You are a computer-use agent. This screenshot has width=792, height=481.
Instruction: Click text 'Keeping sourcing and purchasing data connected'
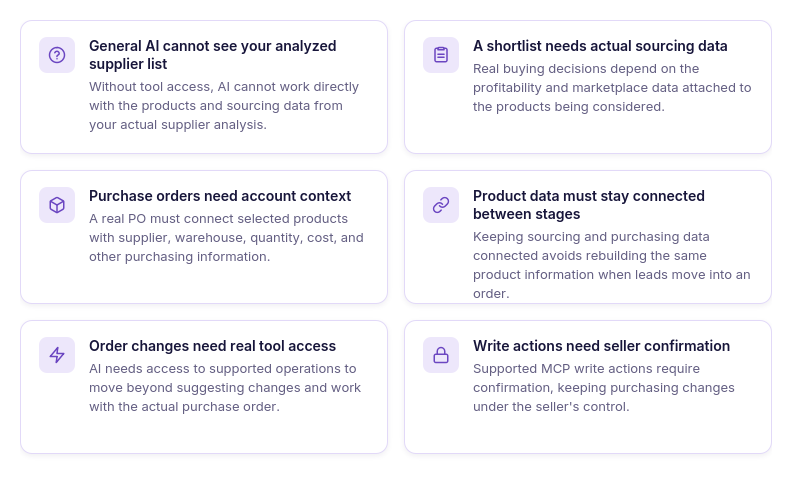(591, 246)
